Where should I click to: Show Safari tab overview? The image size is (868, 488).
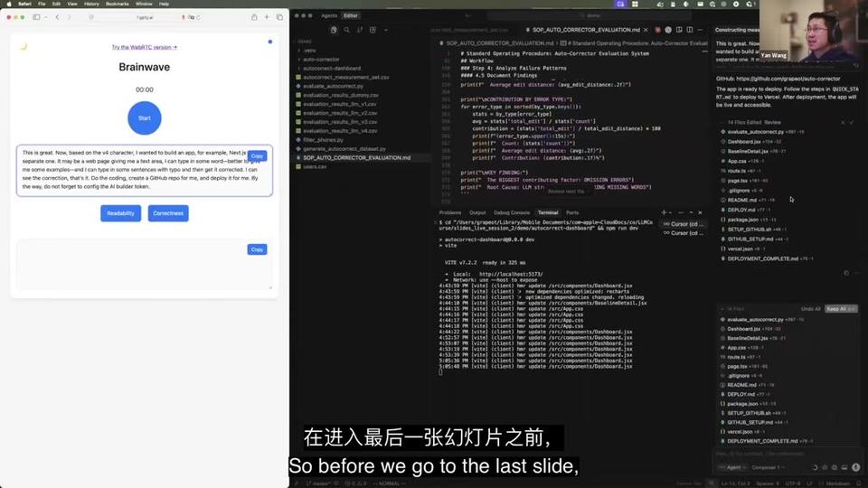coord(279,17)
